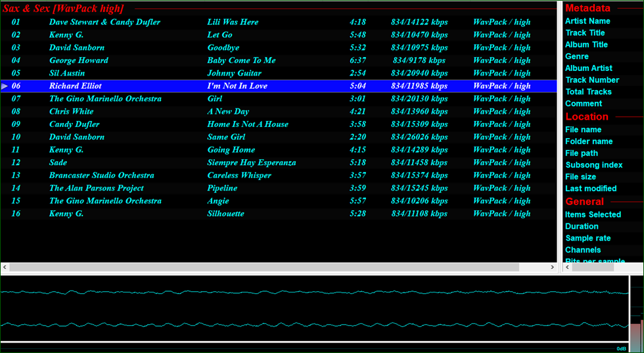Select the Careless Whisper track
The image size is (644, 353).
pos(279,175)
